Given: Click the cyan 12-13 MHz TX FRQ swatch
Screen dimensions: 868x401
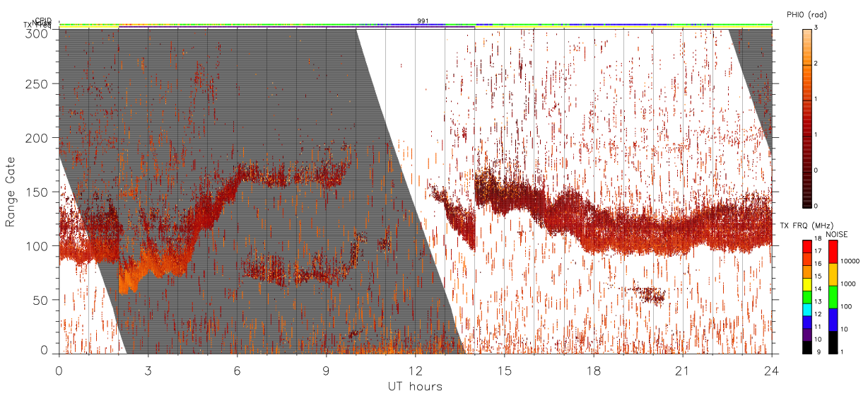Looking at the screenshot, I should (x=807, y=308).
